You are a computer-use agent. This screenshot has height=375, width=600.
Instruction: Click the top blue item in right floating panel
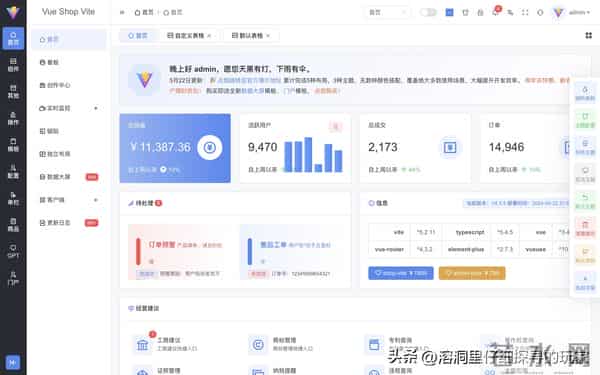click(585, 93)
